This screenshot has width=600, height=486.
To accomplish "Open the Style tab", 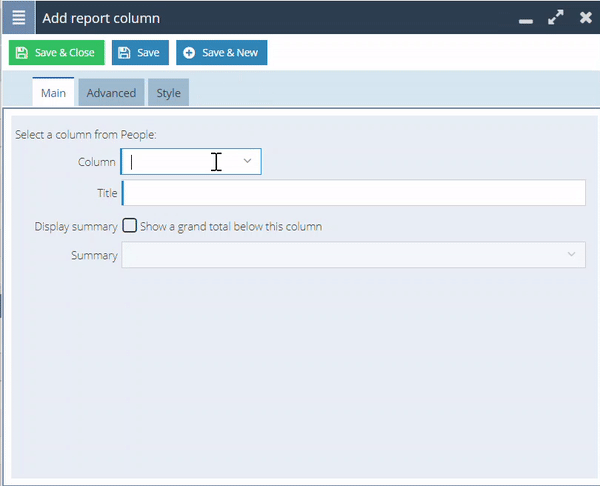I will (x=168, y=93).
